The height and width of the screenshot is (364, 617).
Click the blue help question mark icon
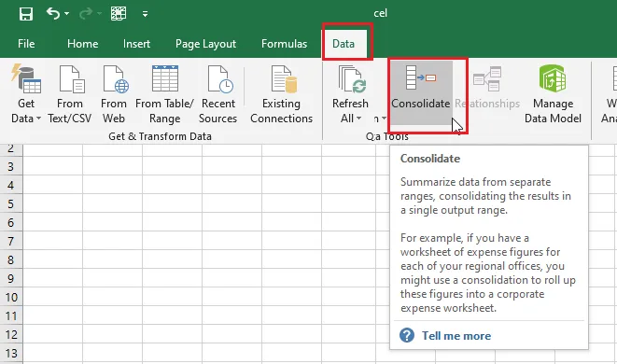(407, 335)
